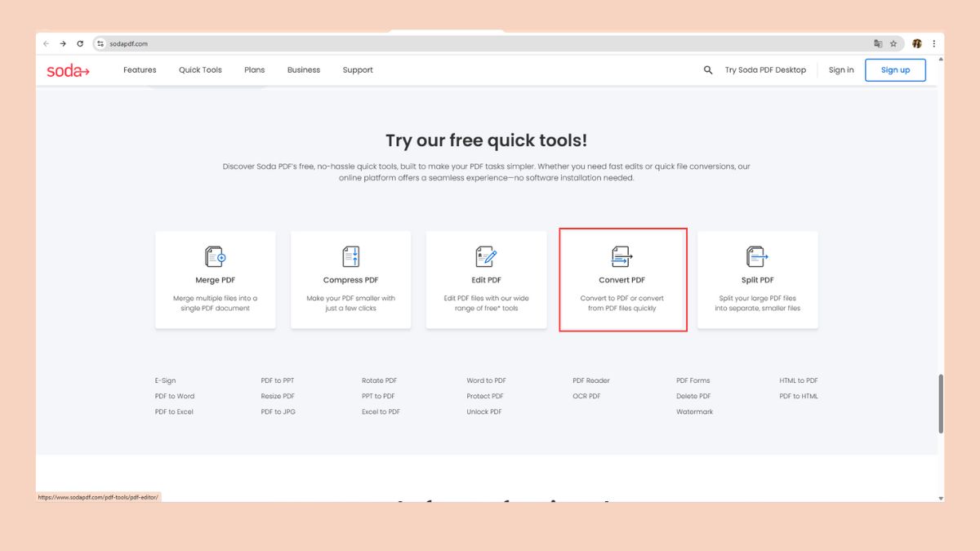
Task: Open the PDF to Excel link
Action: tap(174, 411)
